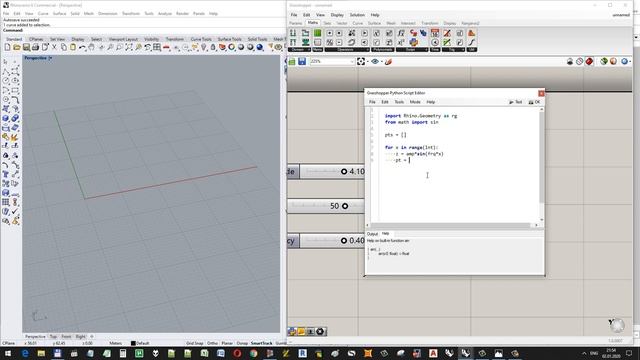The image size is (640, 360).
Task: Click the four-viewport layout icon
Action: (x=157, y=47)
